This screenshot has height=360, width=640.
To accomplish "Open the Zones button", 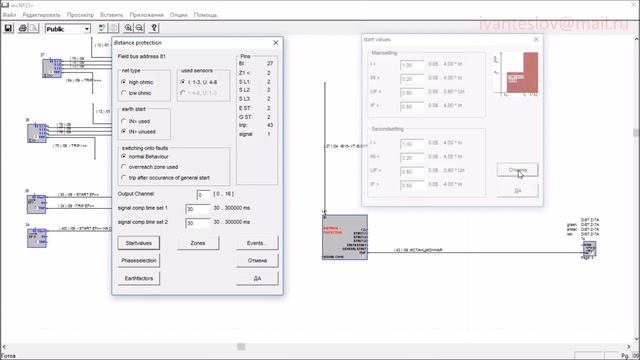I will [x=198, y=243].
